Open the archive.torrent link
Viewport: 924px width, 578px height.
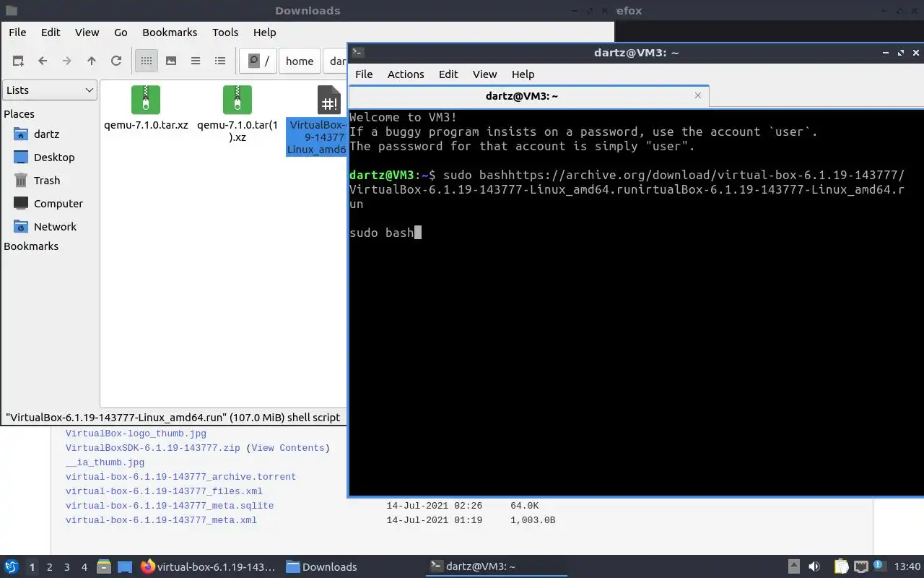[x=180, y=477]
